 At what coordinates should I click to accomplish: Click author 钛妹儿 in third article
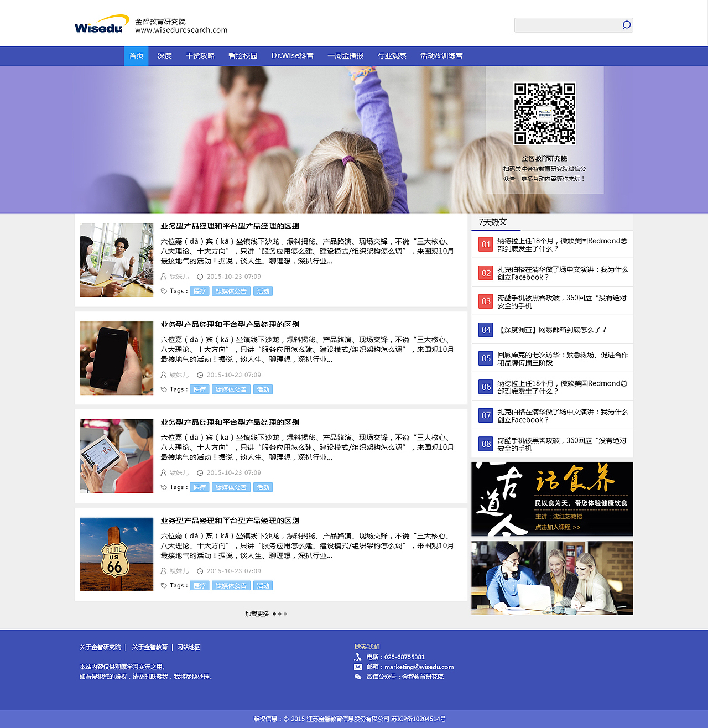pos(179,473)
